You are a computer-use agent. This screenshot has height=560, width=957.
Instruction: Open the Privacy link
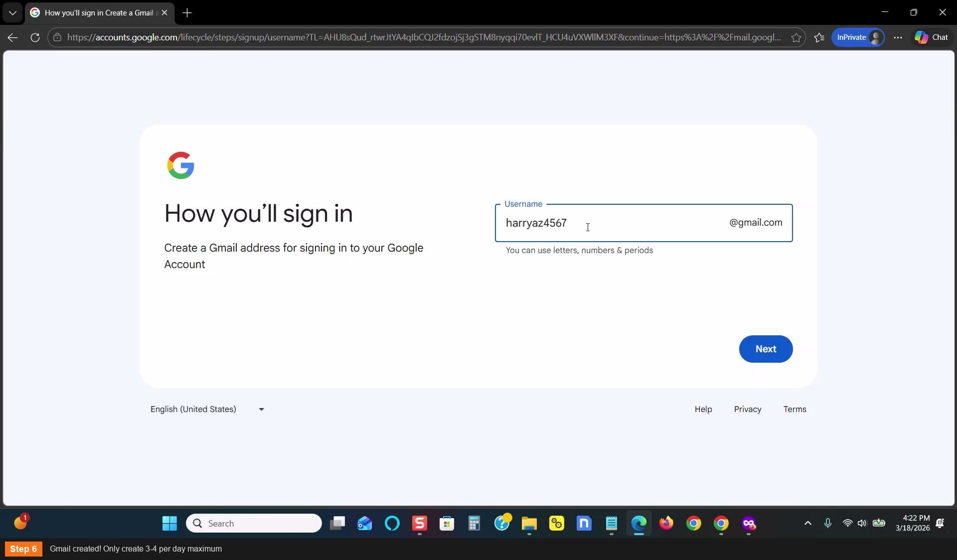(747, 409)
